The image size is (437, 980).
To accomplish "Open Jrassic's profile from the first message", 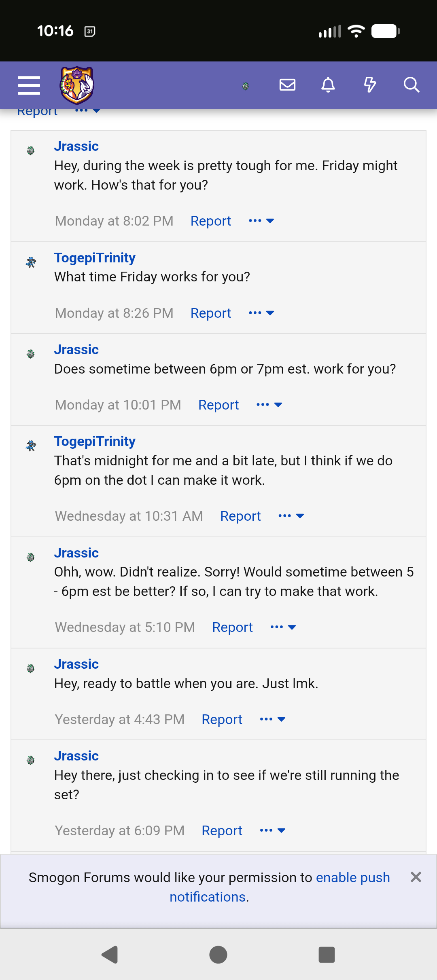I will pyautogui.click(x=76, y=146).
